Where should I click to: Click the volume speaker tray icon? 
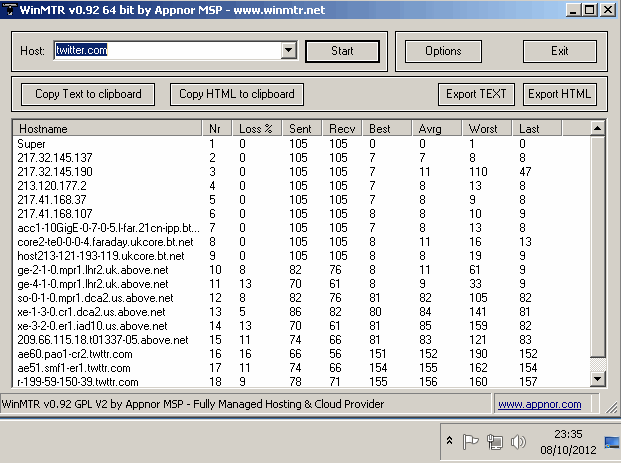(x=518, y=442)
